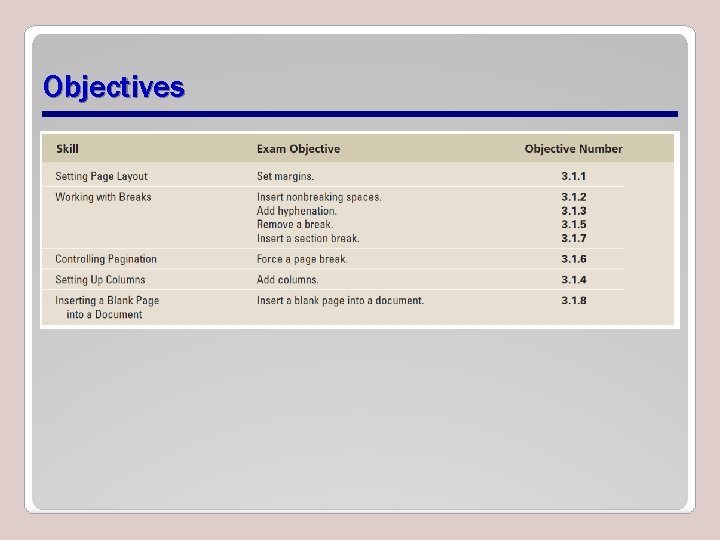Image resolution: width=720 pixels, height=540 pixels.
Task: Select objective number 3.1.6
Action: click(574, 259)
